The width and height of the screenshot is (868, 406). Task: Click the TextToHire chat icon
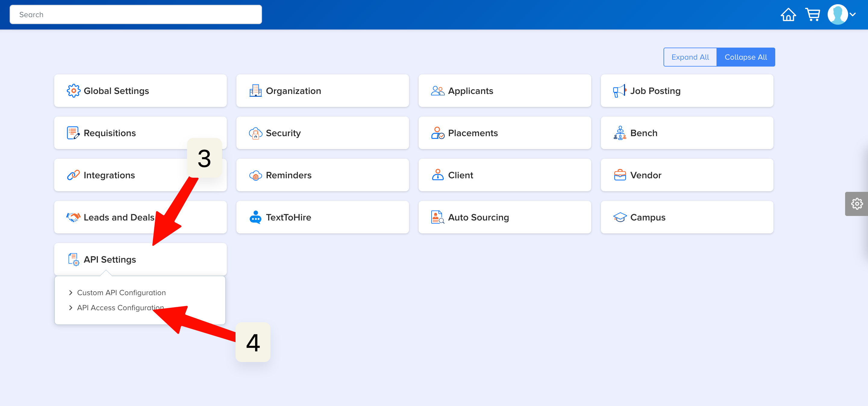pos(255,217)
